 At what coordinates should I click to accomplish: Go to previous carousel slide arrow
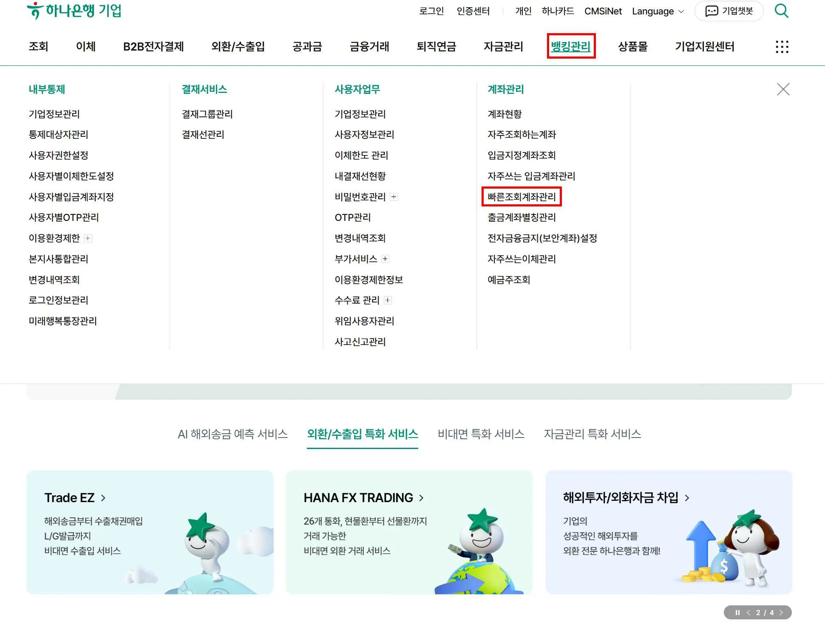tap(748, 613)
